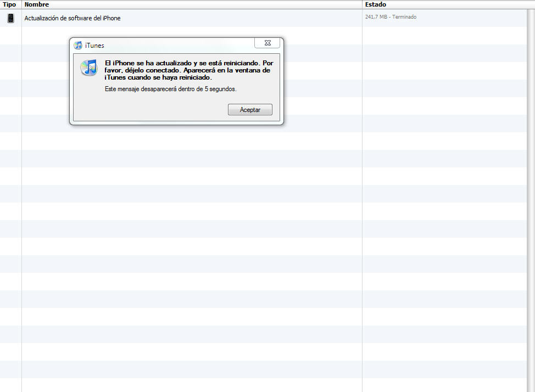This screenshot has width=535, height=392.
Task: Click the iTunes icon in the dialog title bar
Action: point(78,45)
